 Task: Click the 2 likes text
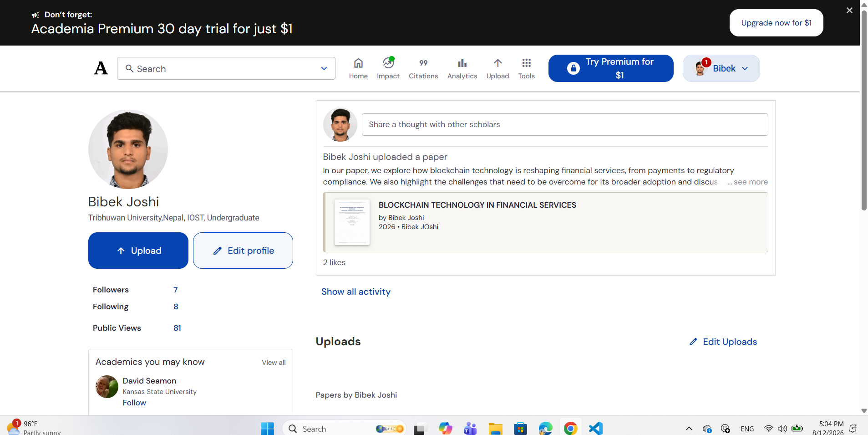pyautogui.click(x=334, y=262)
